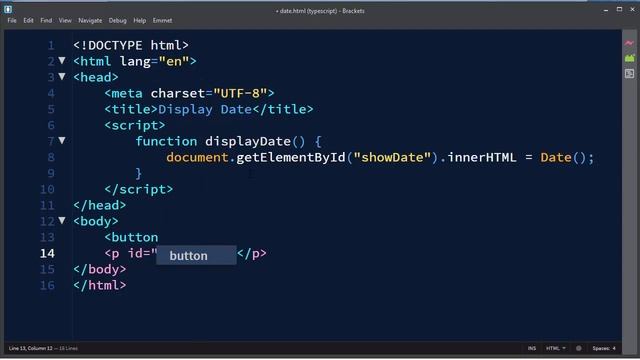Click the opening <script> tag on line 6
640x360 pixels.
coord(135,126)
